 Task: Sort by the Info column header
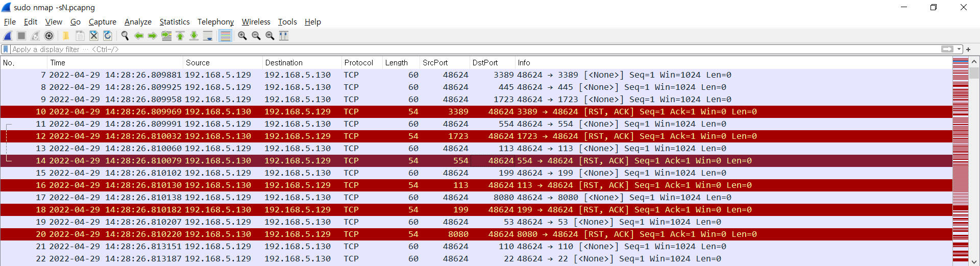click(733, 63)
